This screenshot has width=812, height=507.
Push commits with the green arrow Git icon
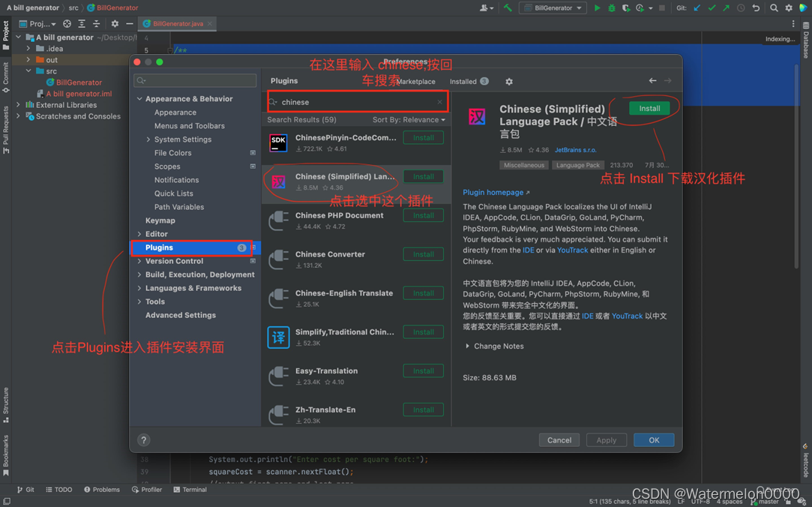[x=727, y=7]
